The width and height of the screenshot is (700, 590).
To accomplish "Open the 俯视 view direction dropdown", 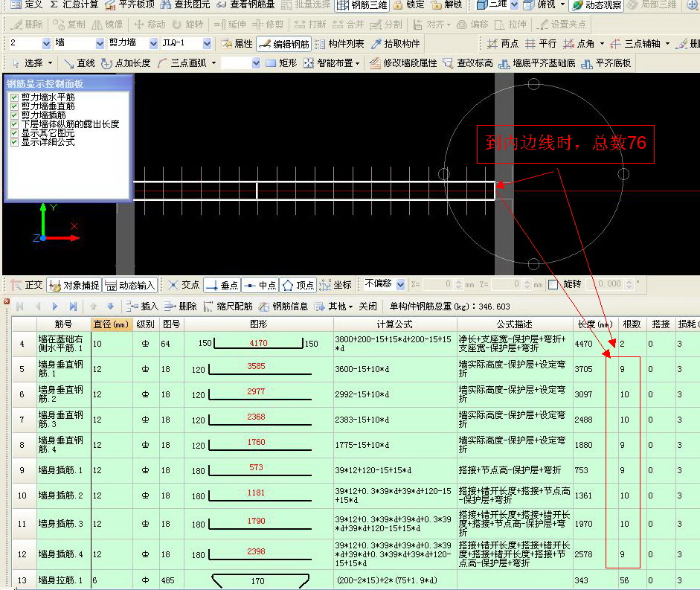I will coord(562,4).
